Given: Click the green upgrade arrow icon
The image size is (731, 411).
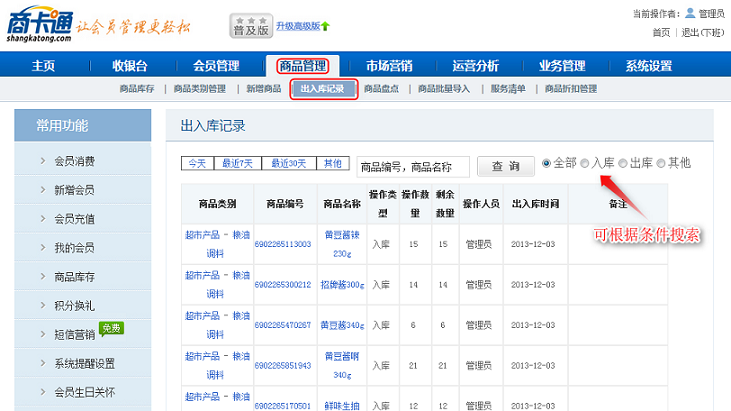Looking at the screenshot, I should [x=325, y=26].
